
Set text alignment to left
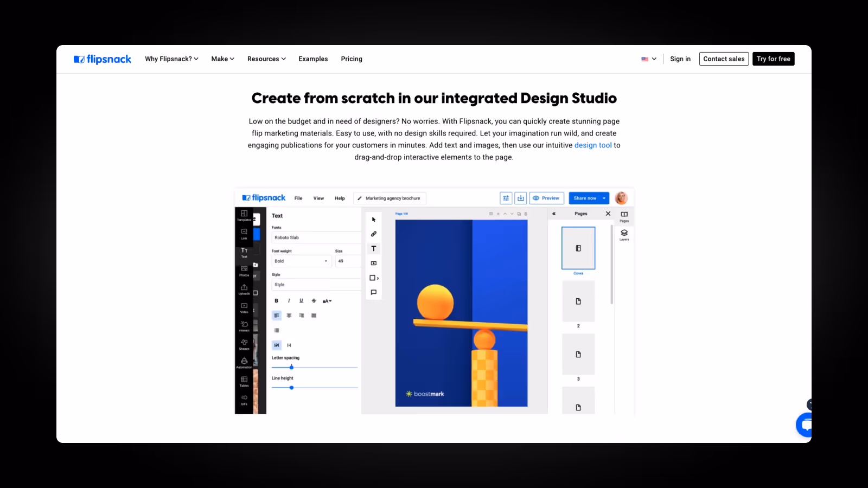tap(277, 316)
